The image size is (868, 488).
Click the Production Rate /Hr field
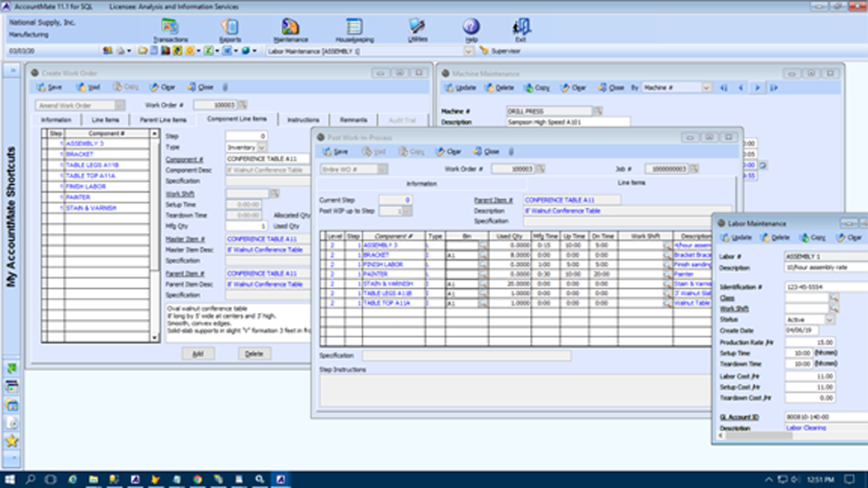point(809,342)
